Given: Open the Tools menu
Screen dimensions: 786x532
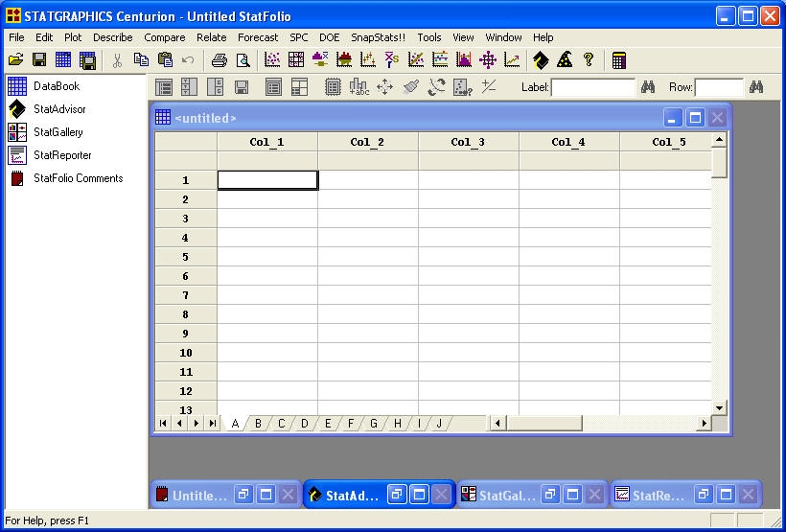Looking at the screenshot, I should coord(429,37).
